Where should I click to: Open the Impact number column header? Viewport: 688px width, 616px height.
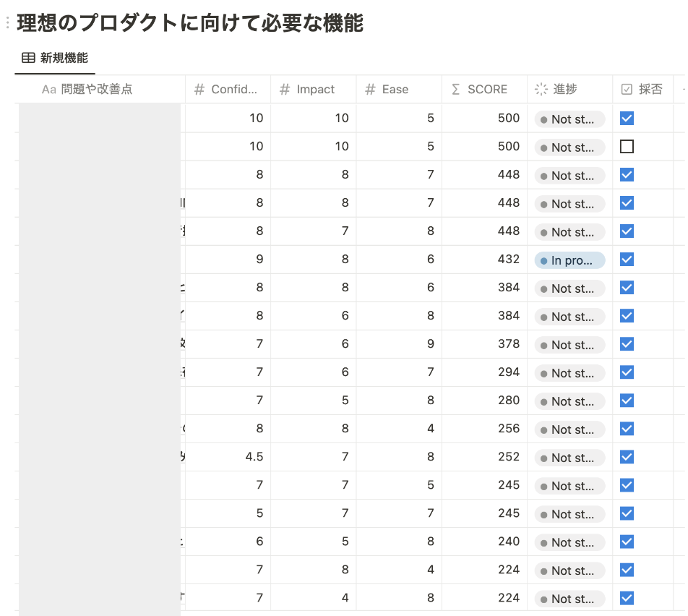[x=314, y=89]
